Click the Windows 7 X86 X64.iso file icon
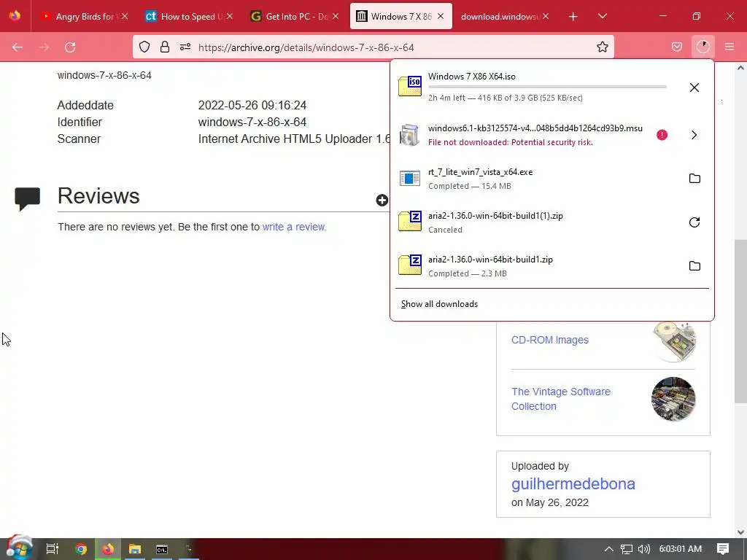Viewport: 747px width, 560px height. tap(410, 86)
